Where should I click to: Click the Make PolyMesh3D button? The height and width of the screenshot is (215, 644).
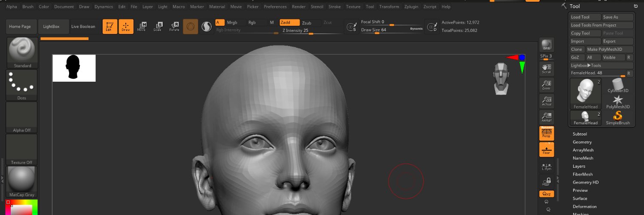[x=610, y=49]
